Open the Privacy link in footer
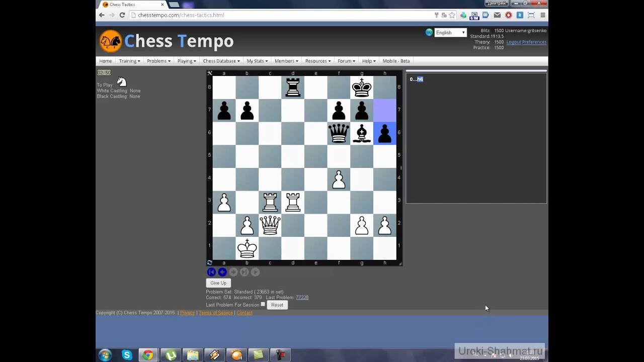The image size is (644, 362). click(x=187, y=313)
